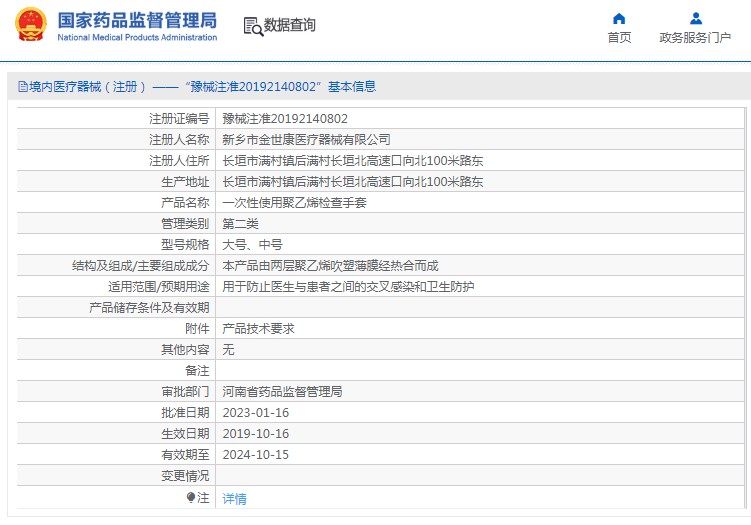Open the 首页 home link
This screenshot has height=525, width=751.
(x=619, y=37)
